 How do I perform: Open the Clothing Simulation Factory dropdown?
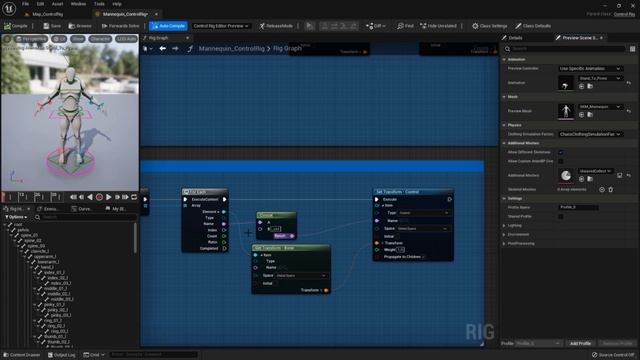pos(590,134)
